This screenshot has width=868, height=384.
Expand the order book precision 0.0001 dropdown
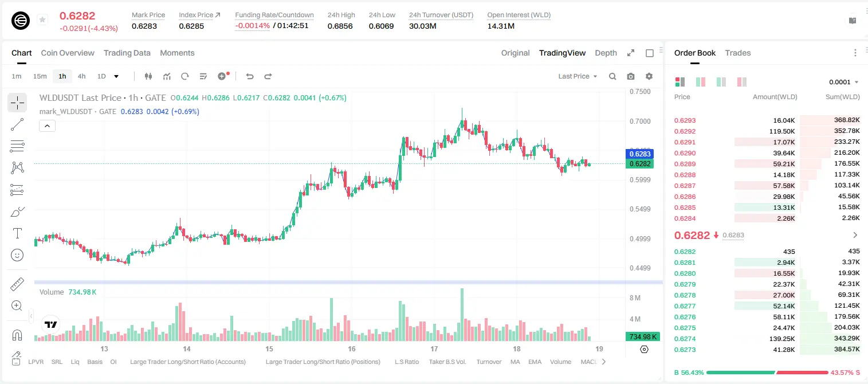pos(844,82)
